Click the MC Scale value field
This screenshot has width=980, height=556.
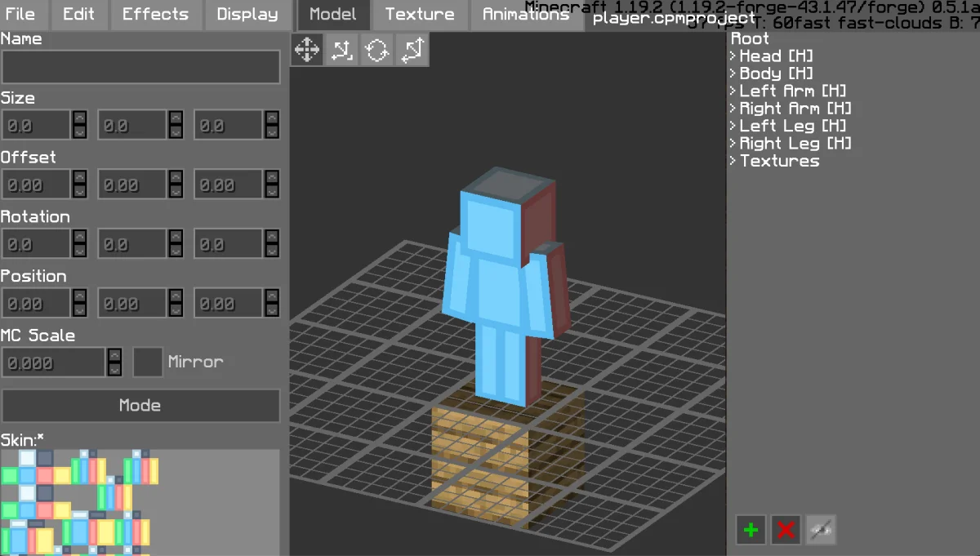54,363
